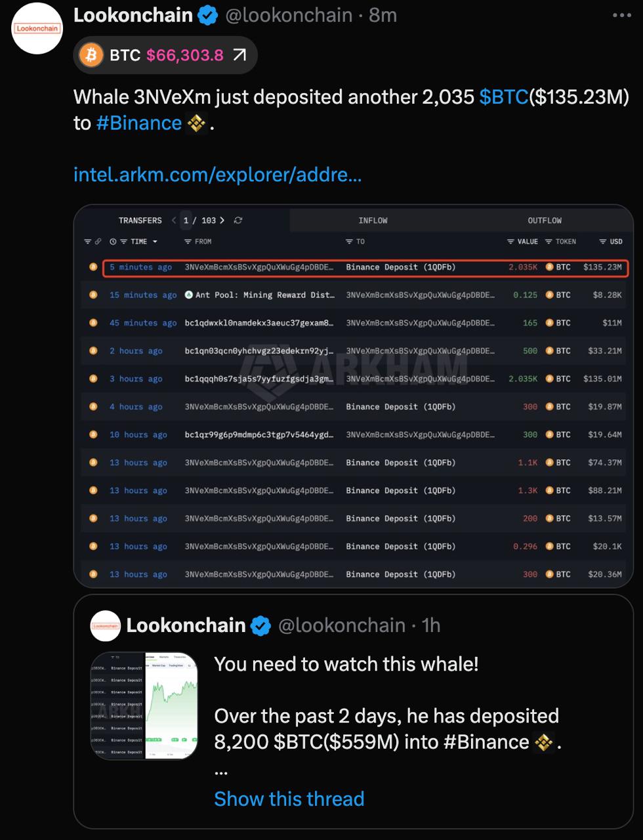Open the FROM column filter
643x840 pixels.
[x=188, y=241]
